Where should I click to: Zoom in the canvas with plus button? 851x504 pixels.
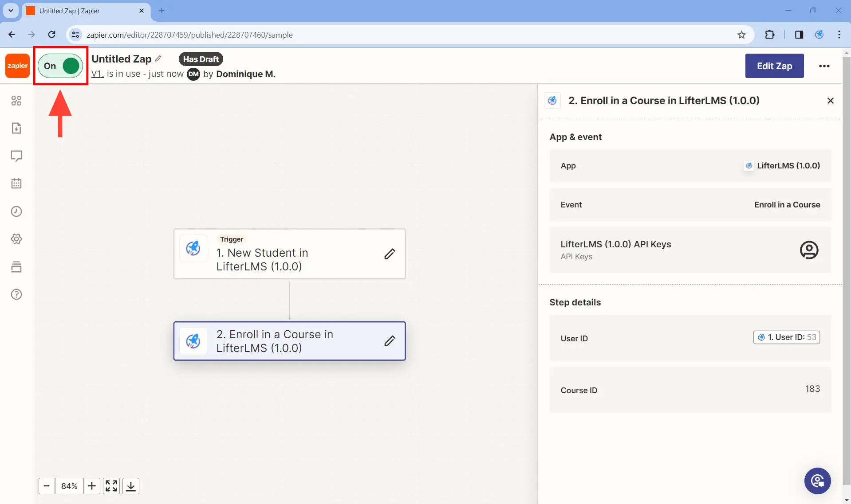[x=92, y=486]
